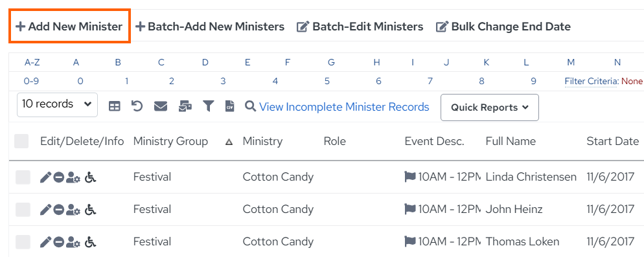Expand the Quick Reports dropdown
644x257 pixels.
pos(490,107)
